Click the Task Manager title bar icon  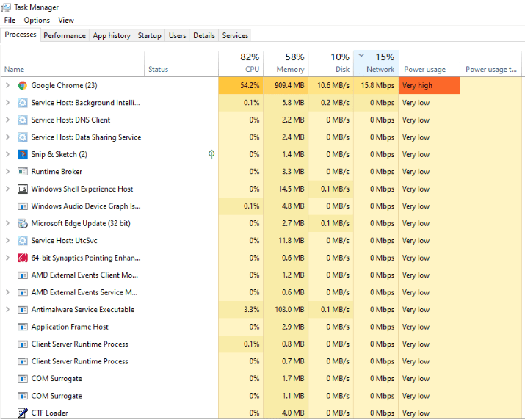click(6, 7)
